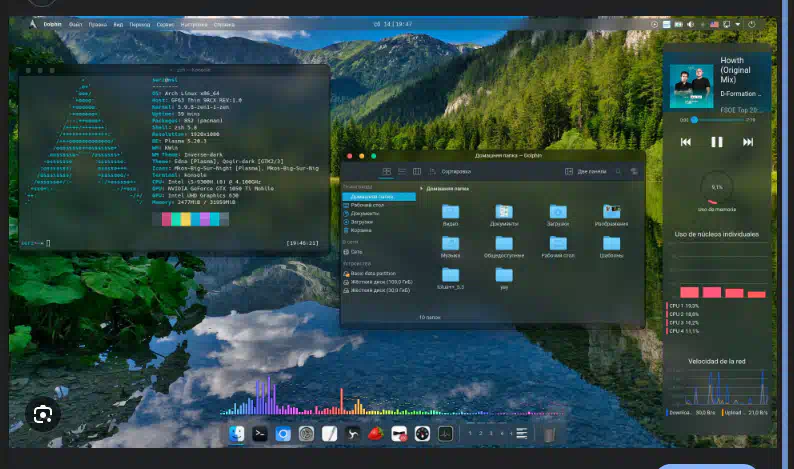Open the Dolphin application menu in top panel
The height and width of the screenshot is (469, 794).
pos(53,24)
